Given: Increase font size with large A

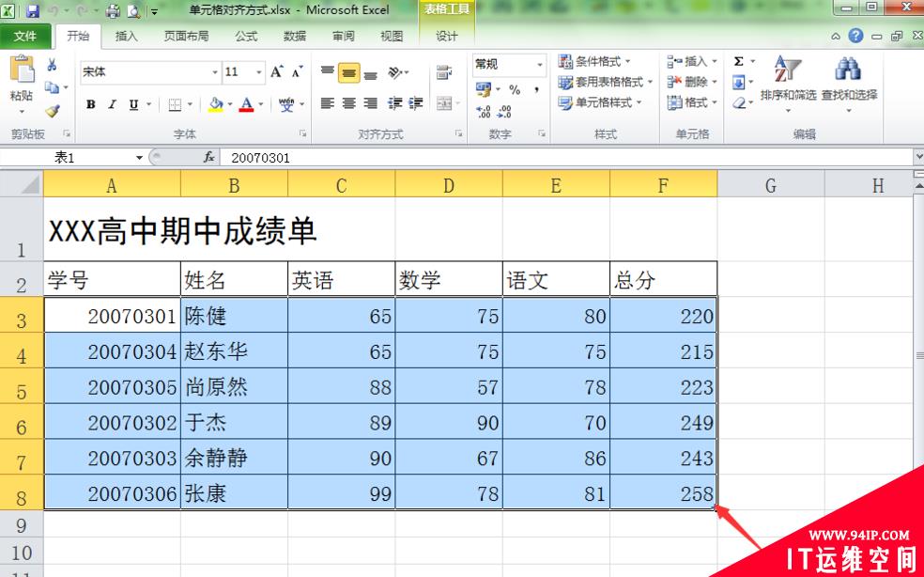Looking at the screenshot, I should 277,72.
